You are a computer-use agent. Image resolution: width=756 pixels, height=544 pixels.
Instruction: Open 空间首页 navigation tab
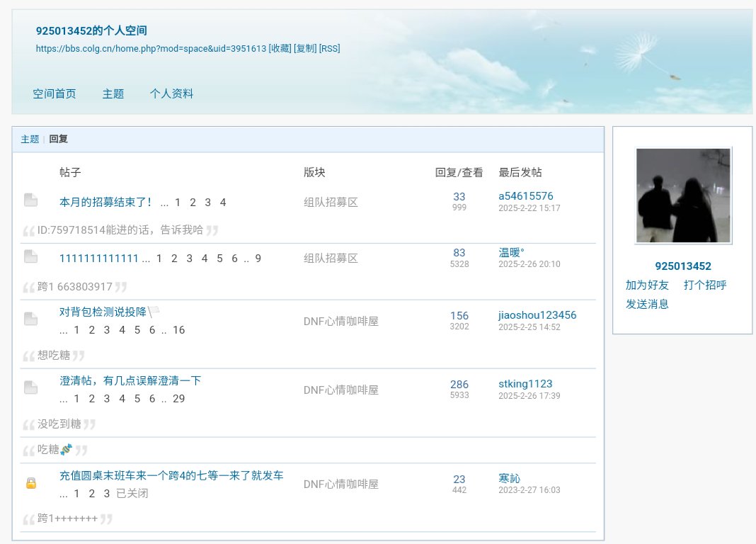pos(54,93)
